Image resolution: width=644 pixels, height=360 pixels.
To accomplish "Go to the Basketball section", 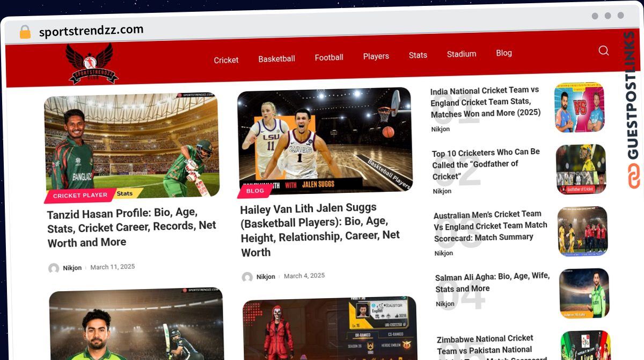I will (x=276, y=59).
